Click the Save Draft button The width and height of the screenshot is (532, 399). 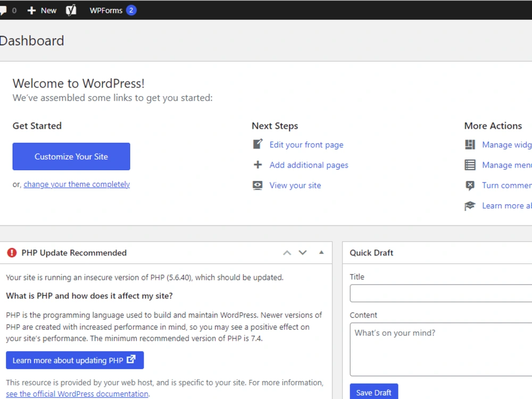point(374,392)
